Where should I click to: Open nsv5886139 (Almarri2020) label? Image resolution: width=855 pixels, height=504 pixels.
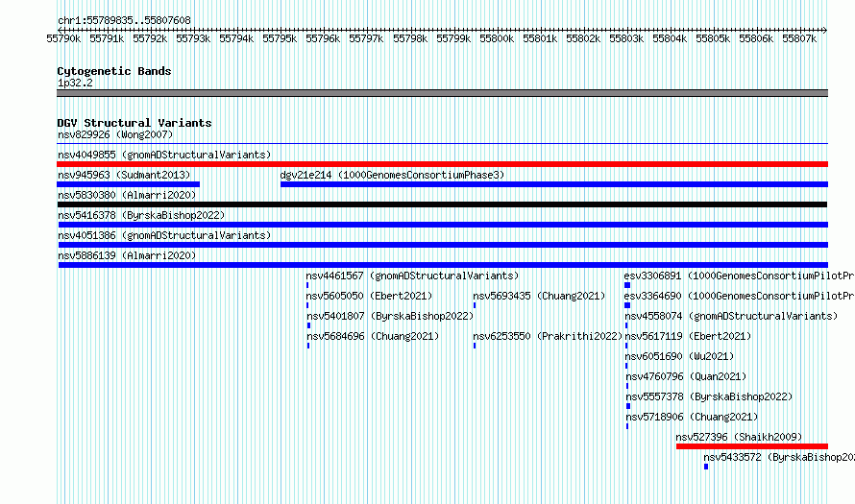point(127,255)
